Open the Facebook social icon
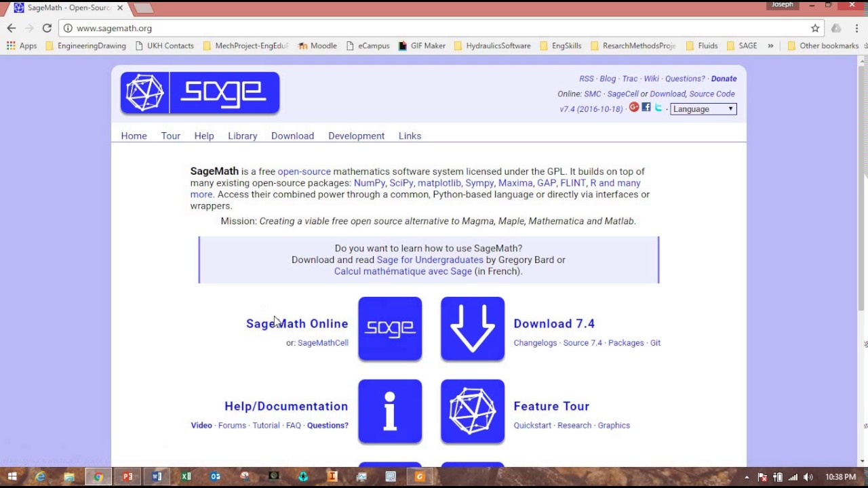 (x=646, y=107)
